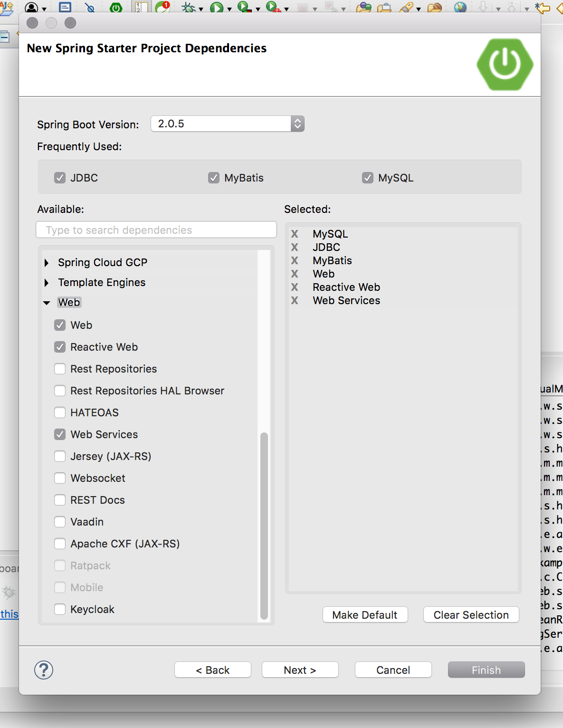Click the search dependencies text field
Image resolution: width=563 pixels, height=728 pixels.
[156, 230]
